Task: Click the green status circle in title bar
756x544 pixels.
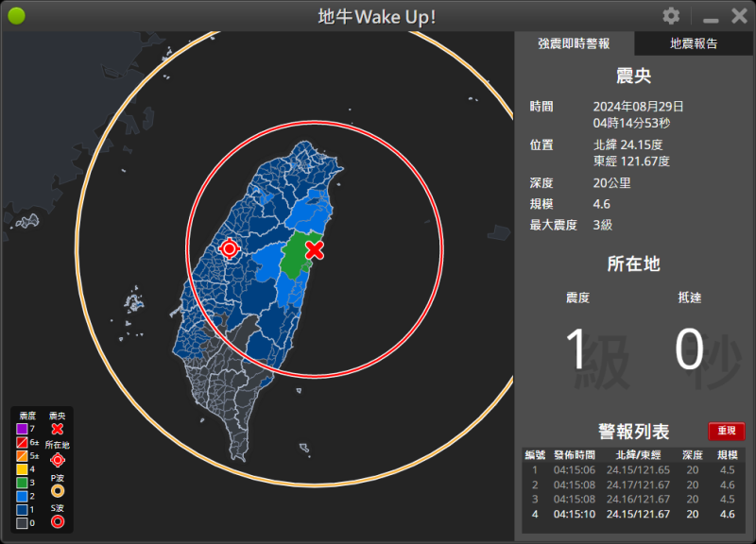Action: coord(16,16)
